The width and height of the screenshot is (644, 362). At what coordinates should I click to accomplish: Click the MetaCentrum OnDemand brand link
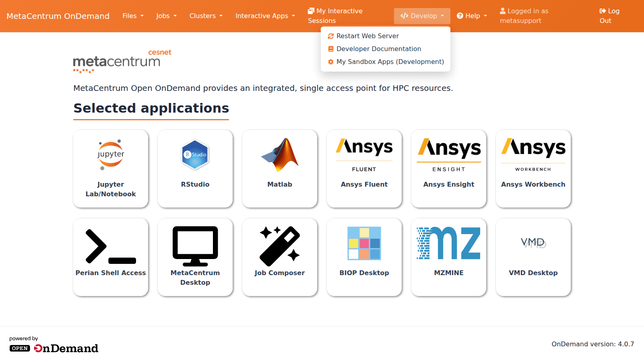[x=58, y=16]
